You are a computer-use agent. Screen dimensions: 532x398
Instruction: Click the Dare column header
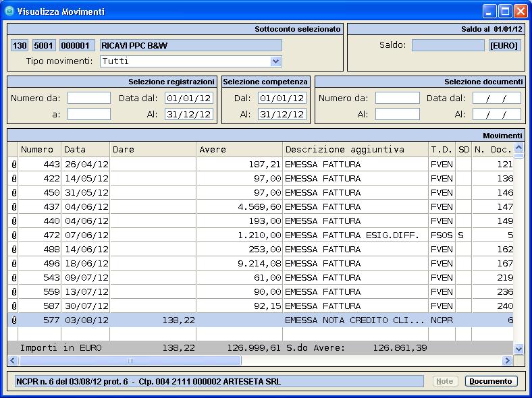click(153, 150)
